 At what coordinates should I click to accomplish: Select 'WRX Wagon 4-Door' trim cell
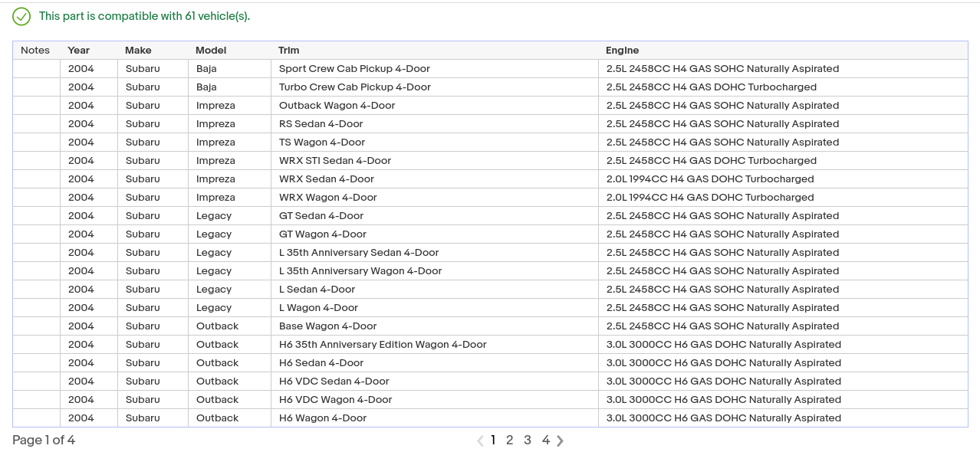point(435,198)
